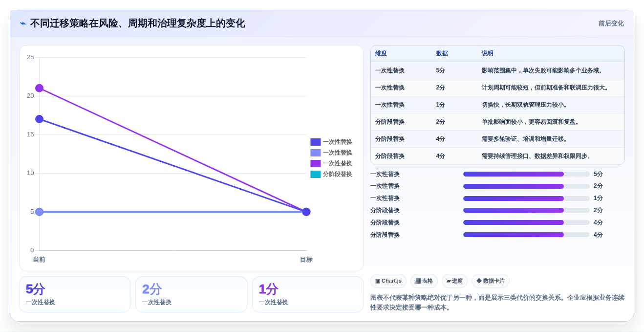The image size is (644, 332).
Task: Click the 分阶段替换 progress bar showing 2分
Action: 526,210
